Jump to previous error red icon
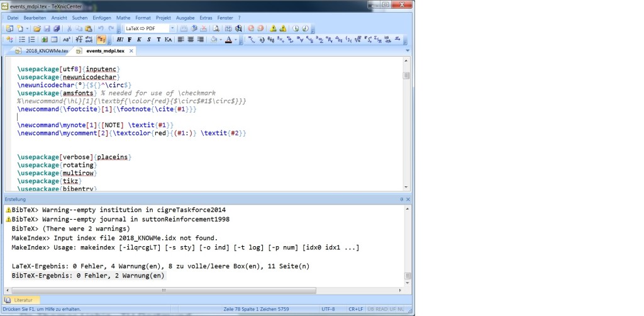Screen dimensions: 644x316 click(260, 28)
